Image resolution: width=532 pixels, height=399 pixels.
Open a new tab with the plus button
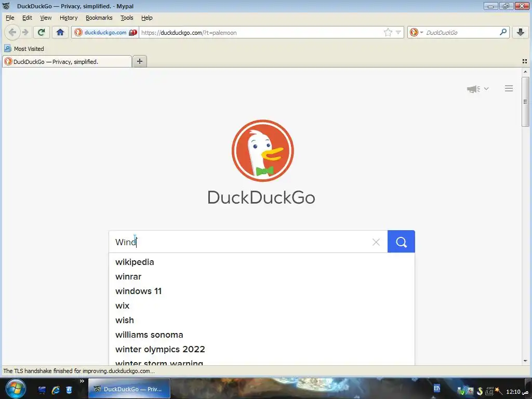tap(139, 61)
